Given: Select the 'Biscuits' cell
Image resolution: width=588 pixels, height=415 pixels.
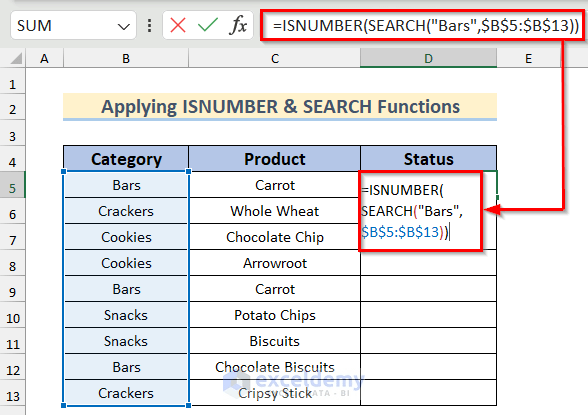Looking at the screenshot, I should 275,341.
